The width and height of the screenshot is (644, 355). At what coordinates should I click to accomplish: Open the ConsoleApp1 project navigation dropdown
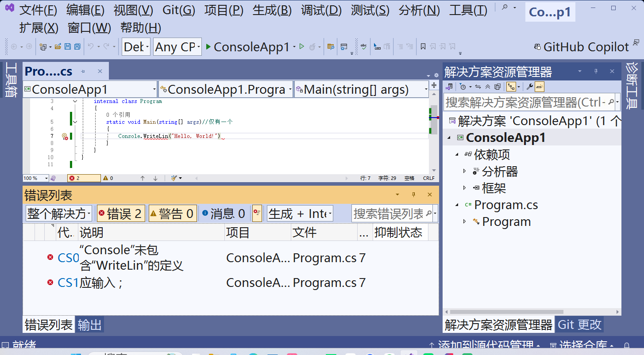90,90
